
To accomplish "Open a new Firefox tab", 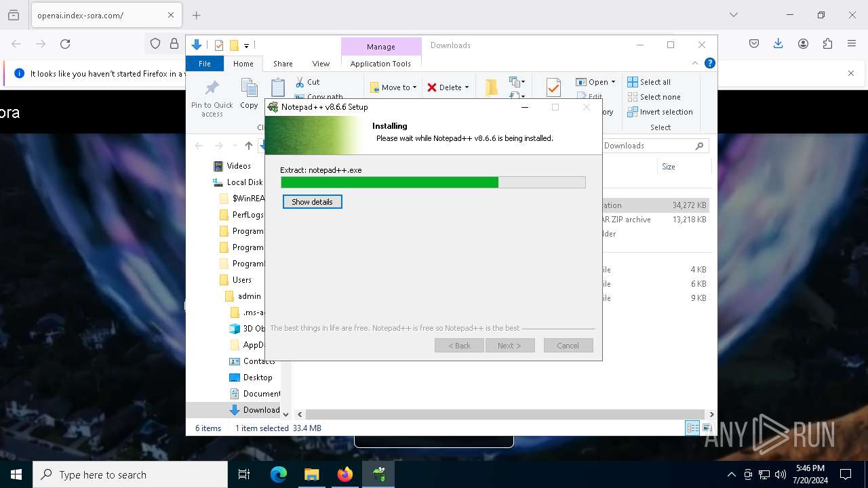I will tap(196, 15).
